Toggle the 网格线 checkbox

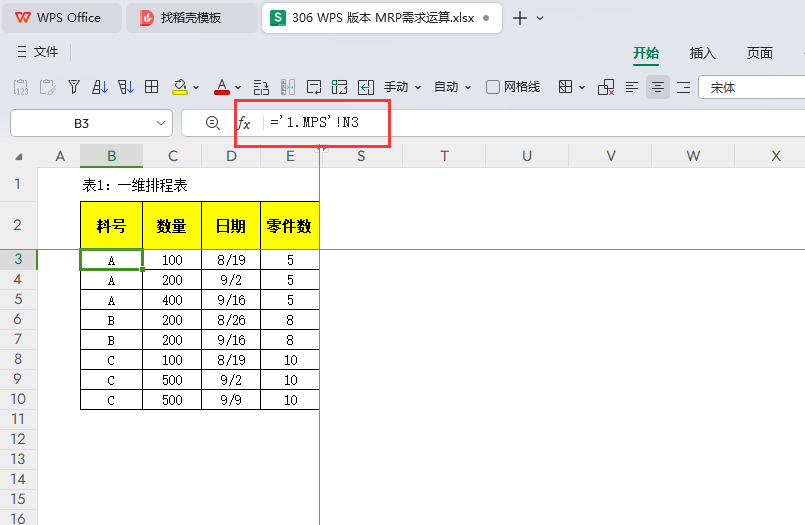pos(493,87)
